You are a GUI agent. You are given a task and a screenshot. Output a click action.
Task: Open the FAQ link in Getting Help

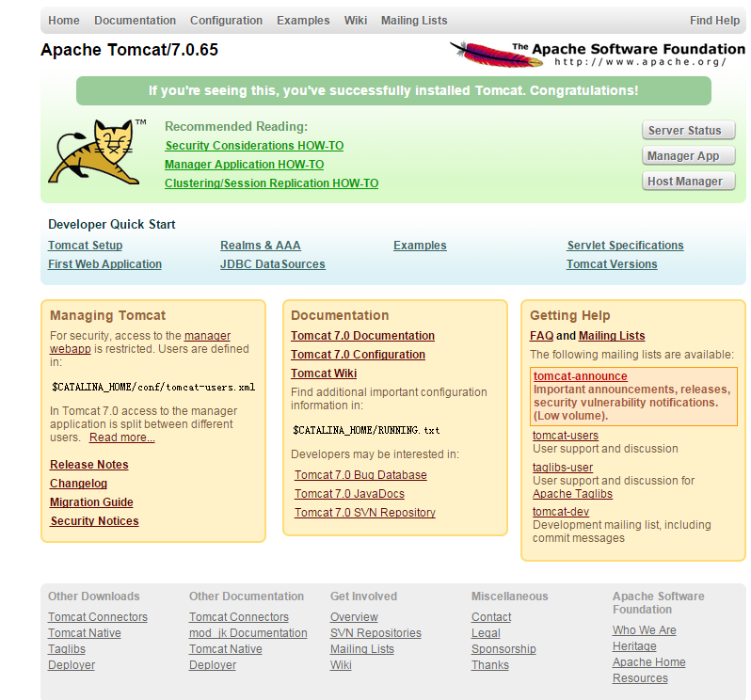[542, 336]
